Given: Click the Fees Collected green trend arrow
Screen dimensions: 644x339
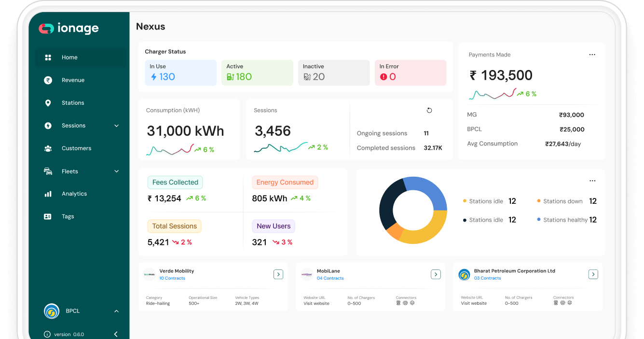Looking at the screenshot, I should pos(190,198).
